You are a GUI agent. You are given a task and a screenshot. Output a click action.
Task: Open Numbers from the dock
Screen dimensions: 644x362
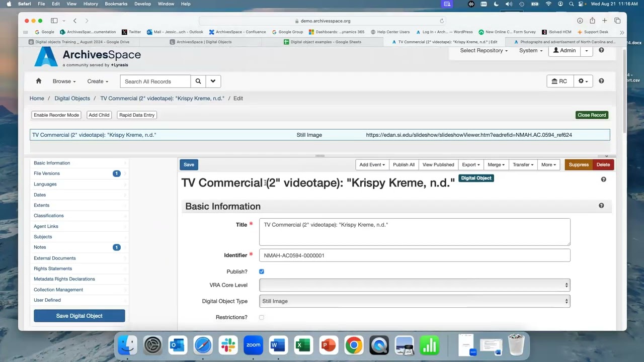[429, 345]
